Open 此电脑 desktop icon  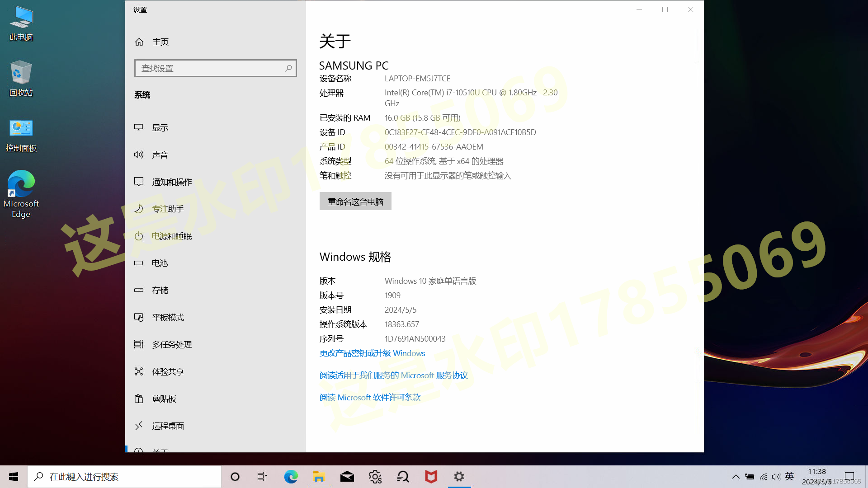pyautogui.click(x=21, y=22)
